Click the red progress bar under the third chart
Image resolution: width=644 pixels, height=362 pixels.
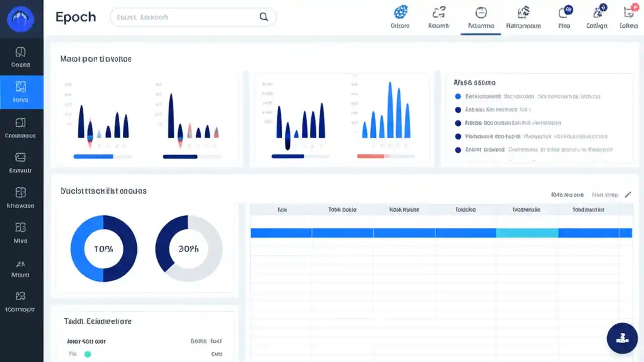[371, 156]
